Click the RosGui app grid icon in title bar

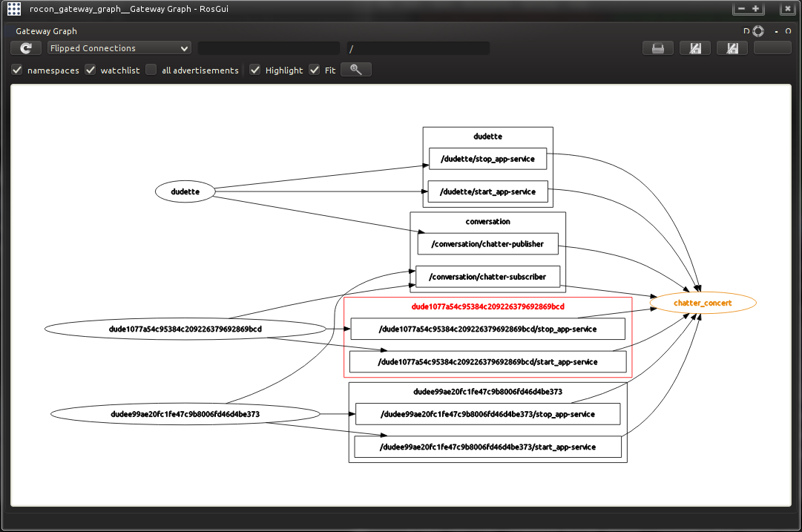[13, 8]
